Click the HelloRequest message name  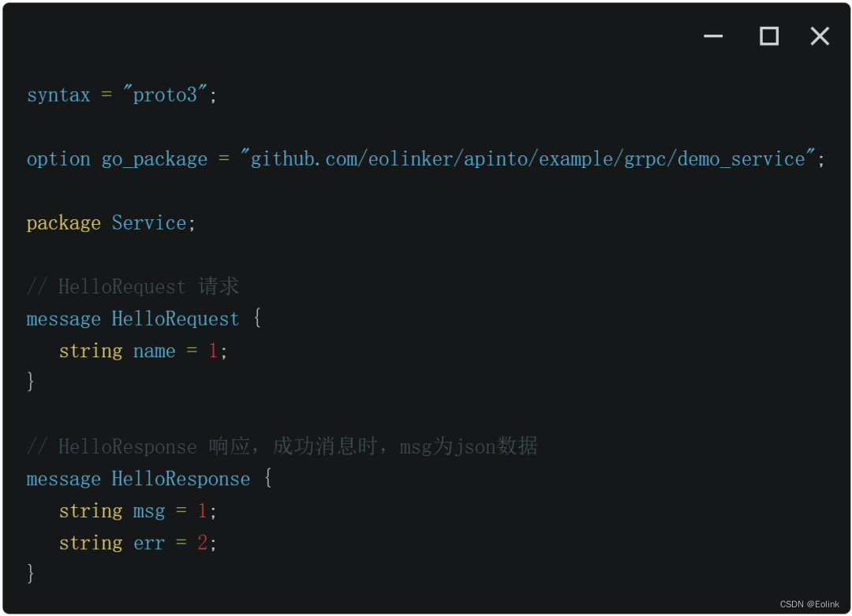[175, 319]
